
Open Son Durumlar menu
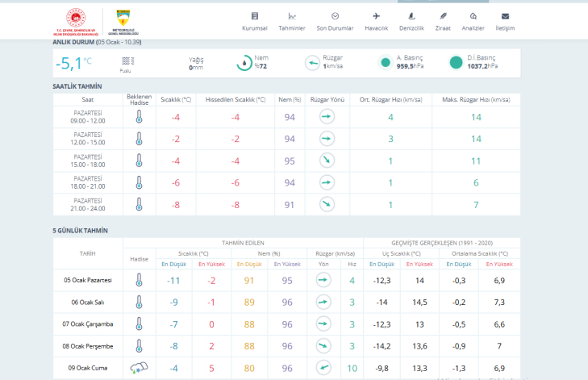[334, 22]
